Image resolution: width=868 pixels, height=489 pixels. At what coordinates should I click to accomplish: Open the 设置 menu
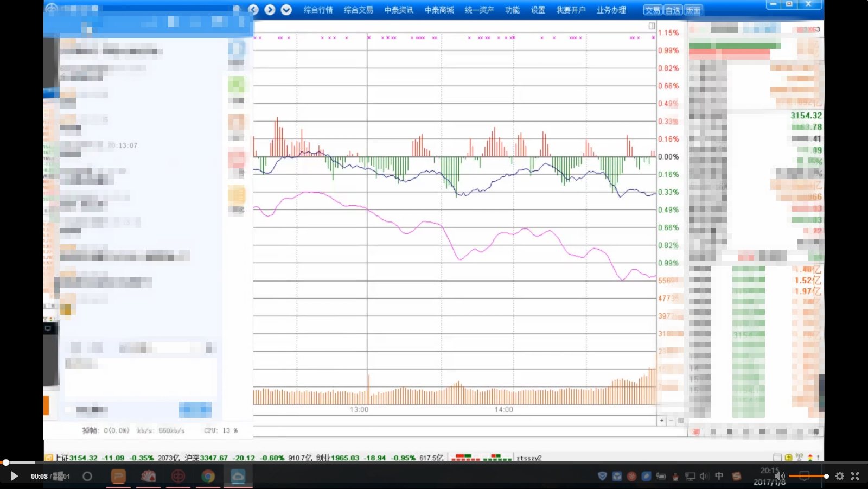tap(538, 10)
